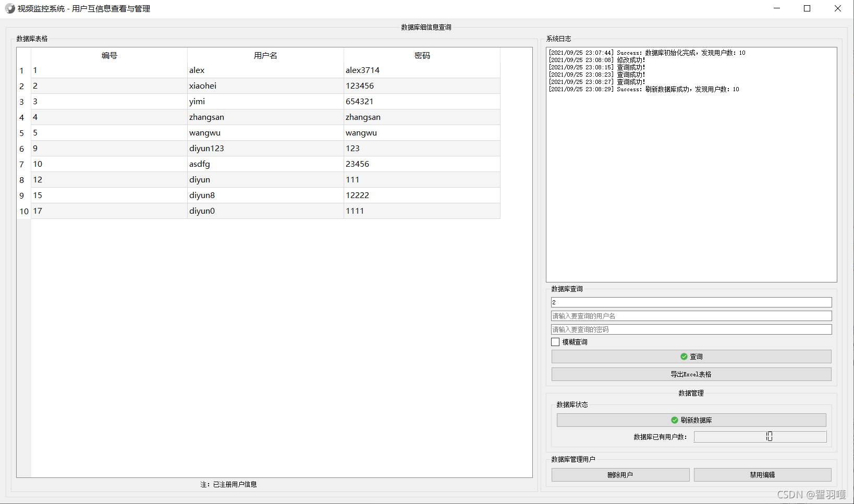
Task: Click the 导出Excel表格 button
Action: click(x=691, y=374)
